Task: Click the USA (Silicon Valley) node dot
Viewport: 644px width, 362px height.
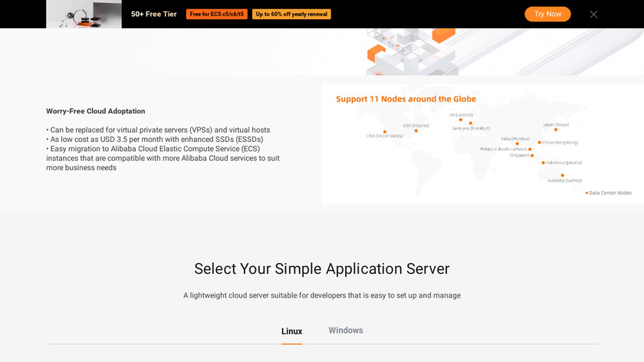Action: click(385, 131)
